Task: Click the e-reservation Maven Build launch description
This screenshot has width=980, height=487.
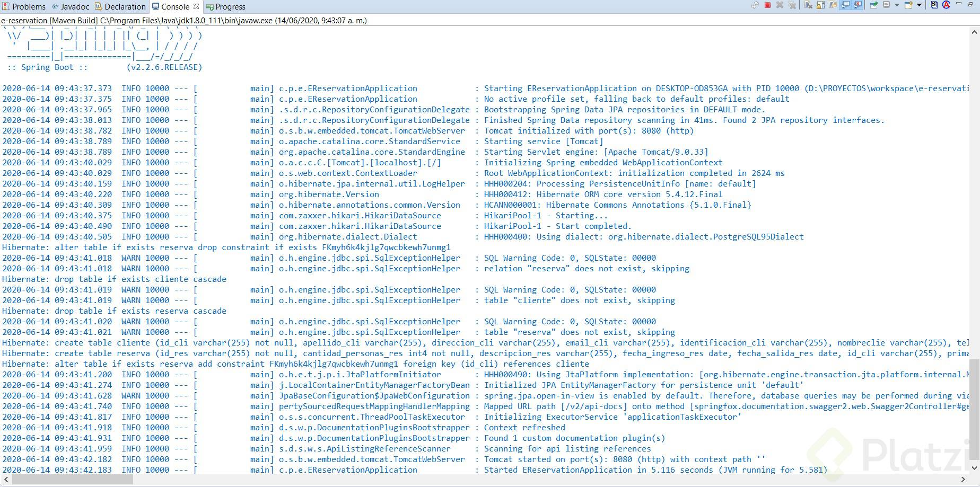Action: (x=184, y=21)
